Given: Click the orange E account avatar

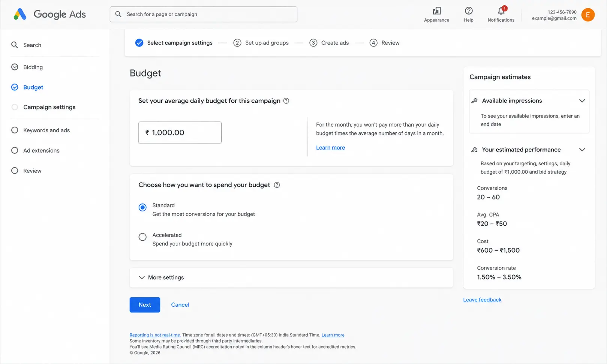Looking at the screenshot, I should pyautogui.click(x=588, y=15).
